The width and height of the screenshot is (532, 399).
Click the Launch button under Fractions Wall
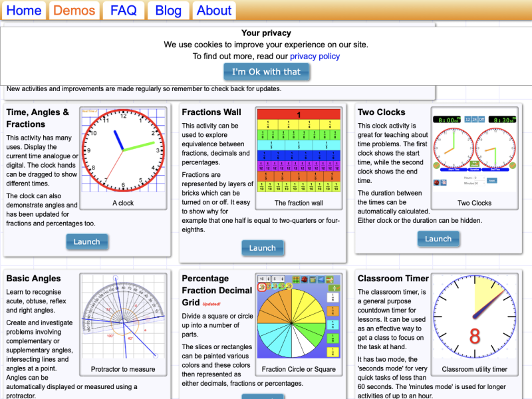(263, 247)
